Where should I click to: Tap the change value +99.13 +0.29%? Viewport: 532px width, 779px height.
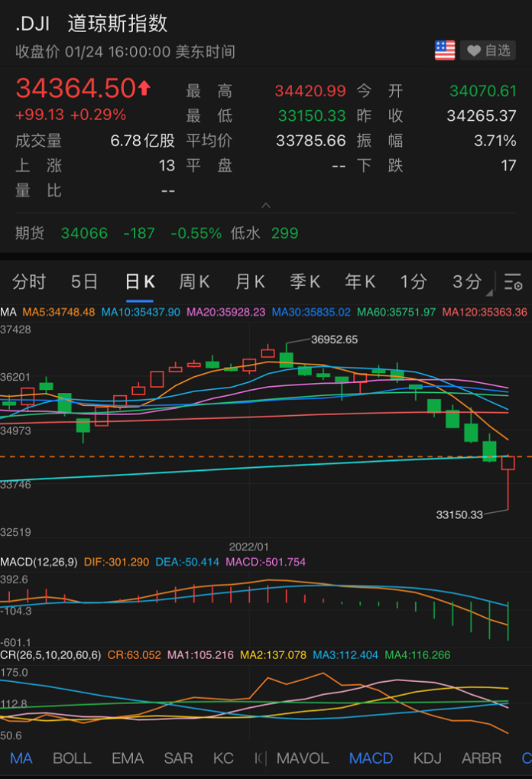coord(70,115)
